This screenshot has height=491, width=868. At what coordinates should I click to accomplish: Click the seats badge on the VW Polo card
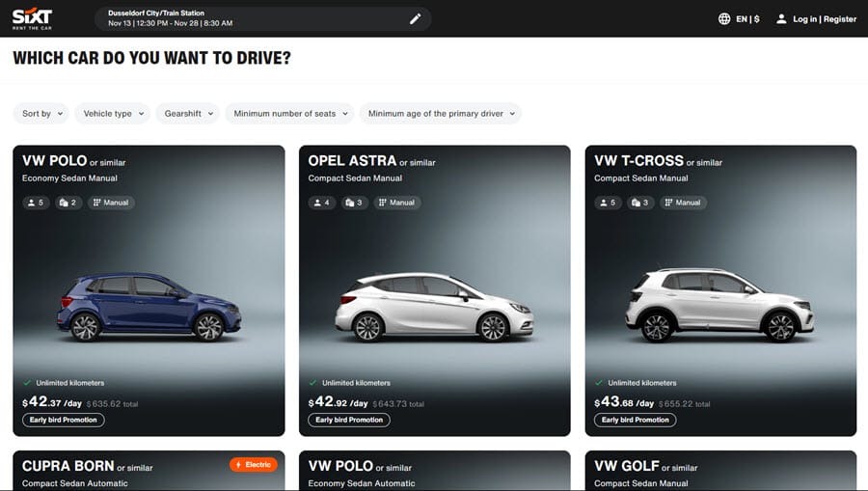click(35, 203)
